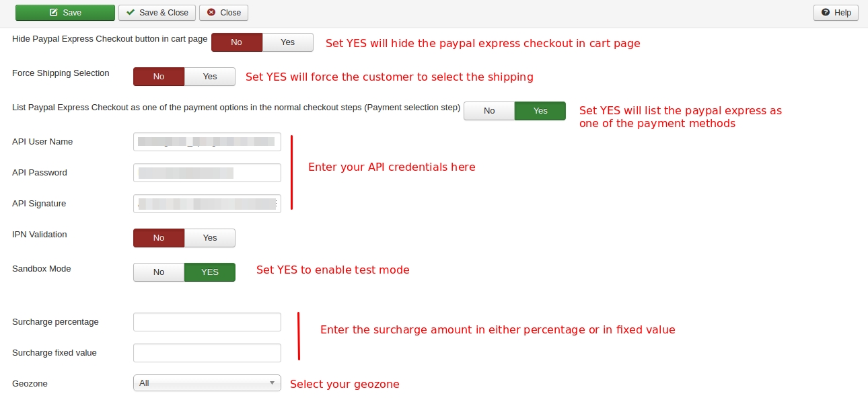Click the API Signature field
This screenshot has width=868, height=400.
point(207,204)
